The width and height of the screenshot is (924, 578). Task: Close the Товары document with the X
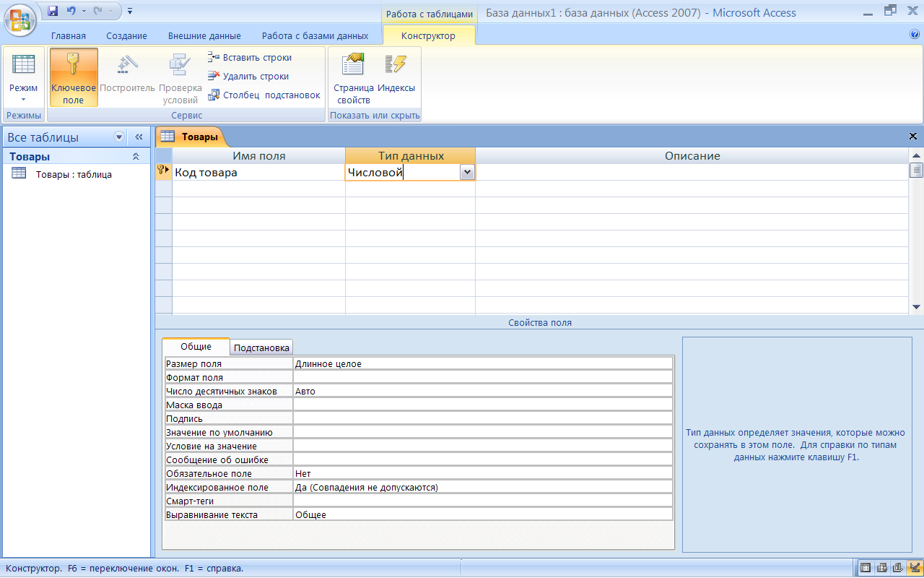(x=913, y=136)
